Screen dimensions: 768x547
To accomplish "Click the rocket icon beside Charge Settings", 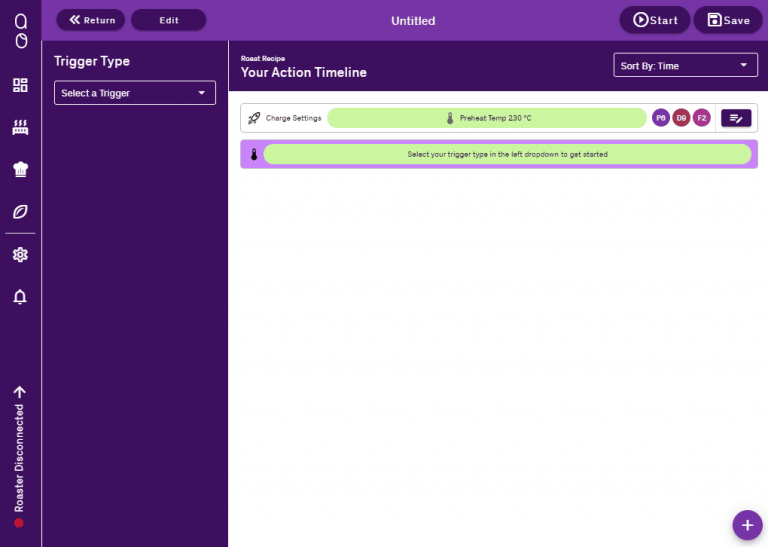I will point(254,118).
